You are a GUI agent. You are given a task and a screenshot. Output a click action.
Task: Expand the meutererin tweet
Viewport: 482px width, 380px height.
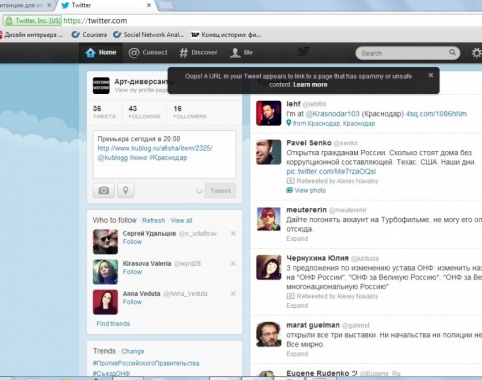(x=297, y=239)
